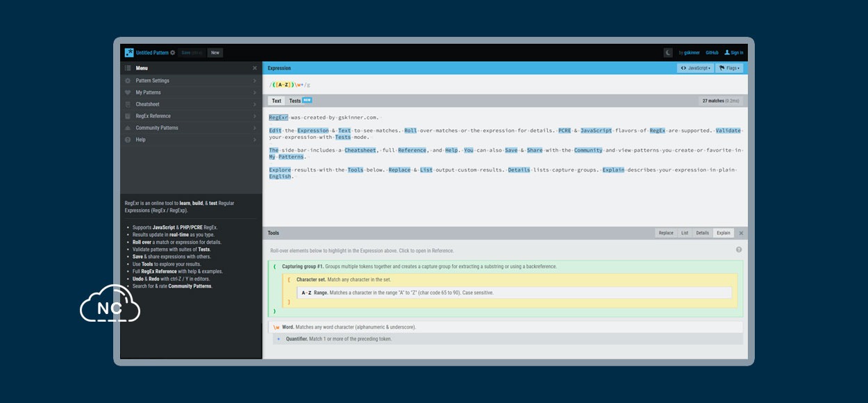
Task: Select the List tool tab
Action: pyautogui.click(x=685, y=233)
